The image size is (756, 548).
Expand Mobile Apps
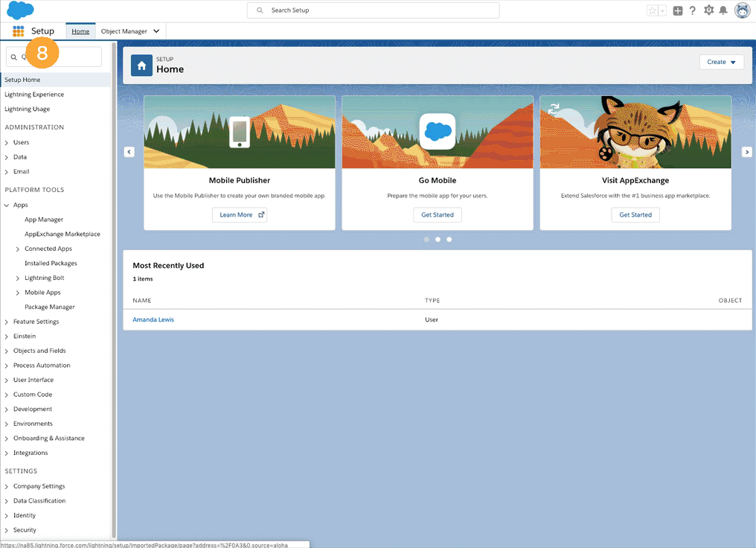pos(18,293)
